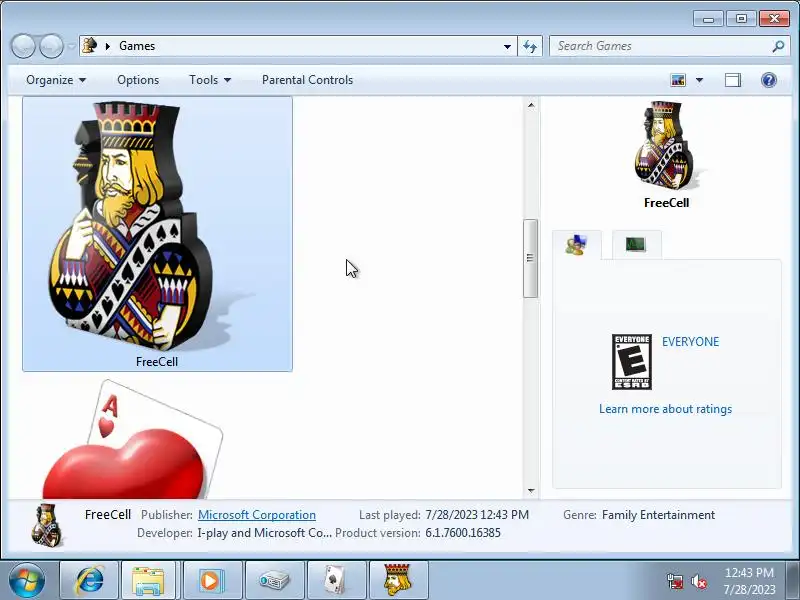Image resolution: width=800 pixels, height=600 pixels.
Task: Open Learn more about ratings link
Action: 665,409
